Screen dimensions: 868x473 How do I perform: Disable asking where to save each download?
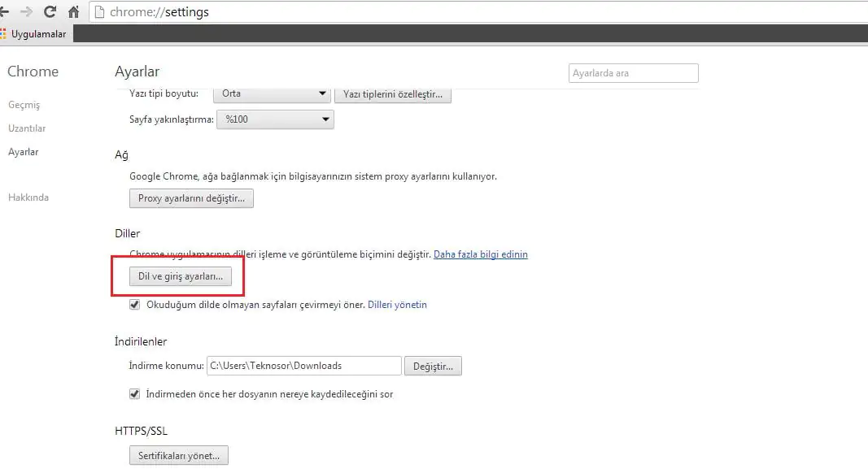tap(134, 393)
